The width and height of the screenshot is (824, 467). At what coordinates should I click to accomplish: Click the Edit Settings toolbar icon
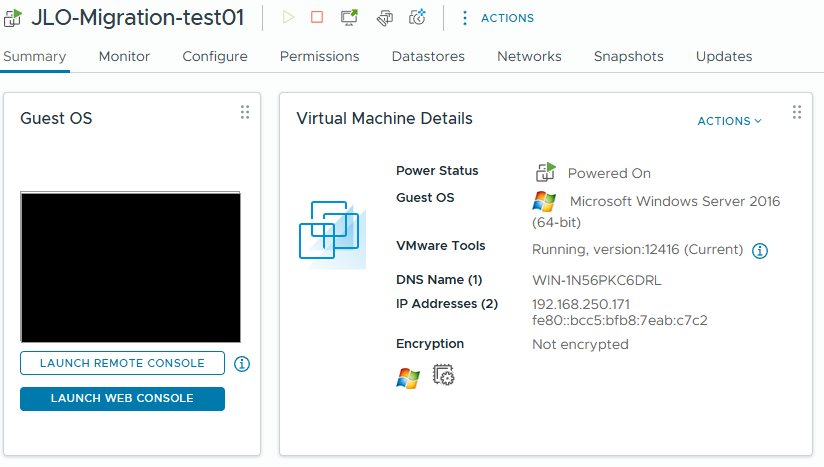tap(385, 18)
